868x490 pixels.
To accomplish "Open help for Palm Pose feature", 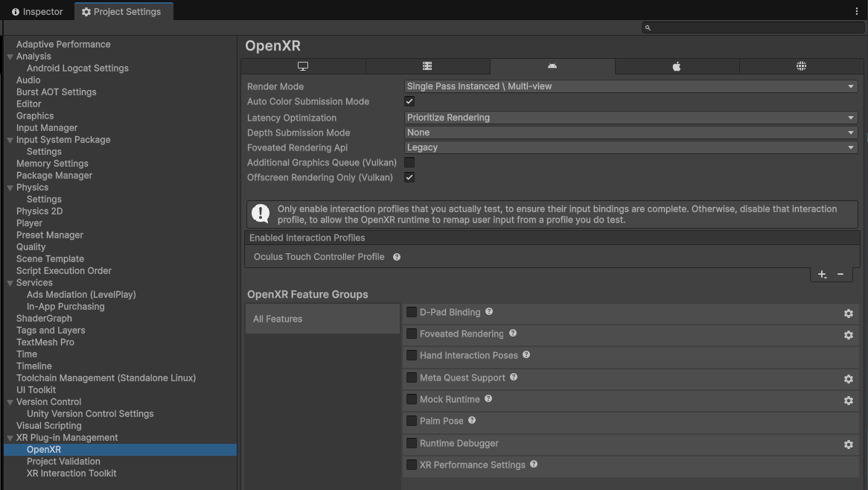I will point(472,420).
